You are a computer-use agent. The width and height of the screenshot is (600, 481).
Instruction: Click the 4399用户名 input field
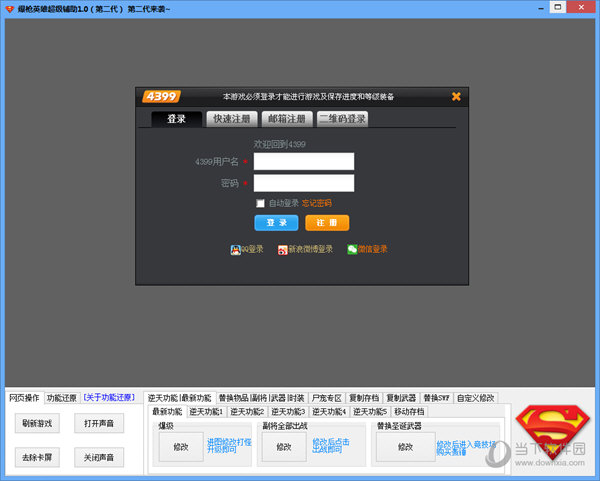pos(304,161)
